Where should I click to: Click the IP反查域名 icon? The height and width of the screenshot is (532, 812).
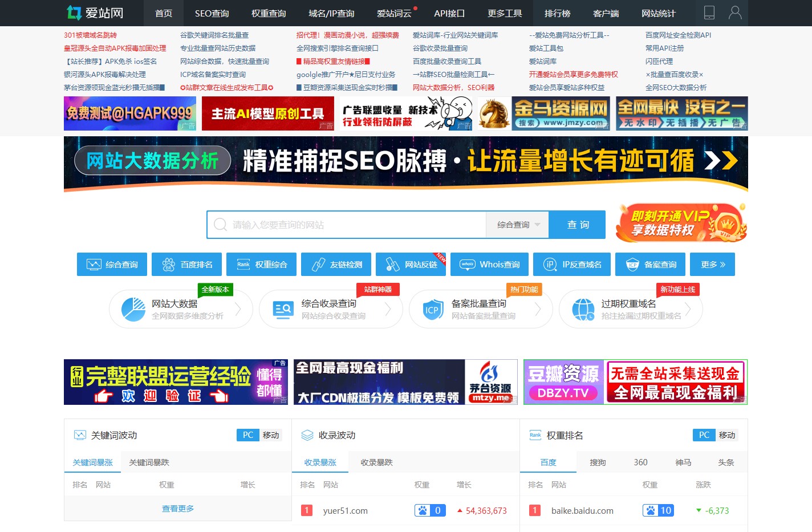pyautogui.click(x=550, y=265)
